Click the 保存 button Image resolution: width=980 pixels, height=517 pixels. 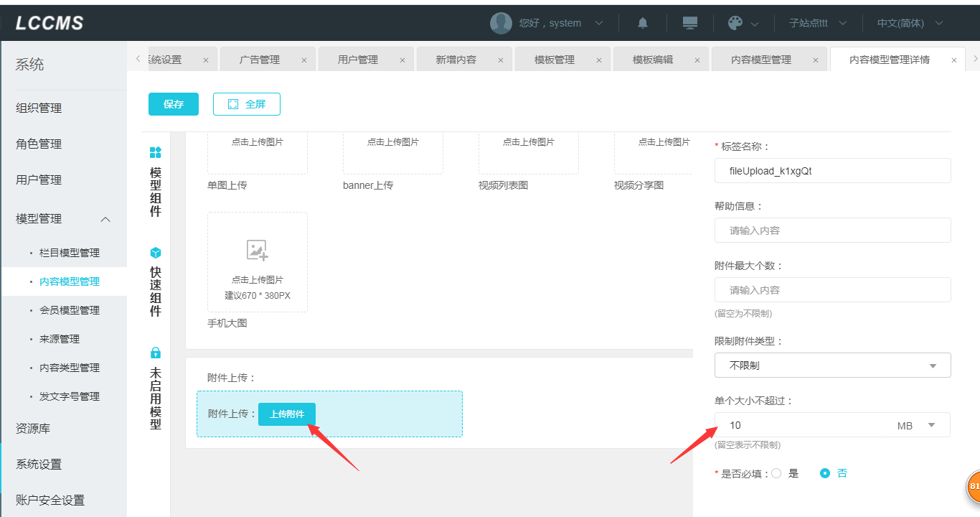(x=174, y=104)
